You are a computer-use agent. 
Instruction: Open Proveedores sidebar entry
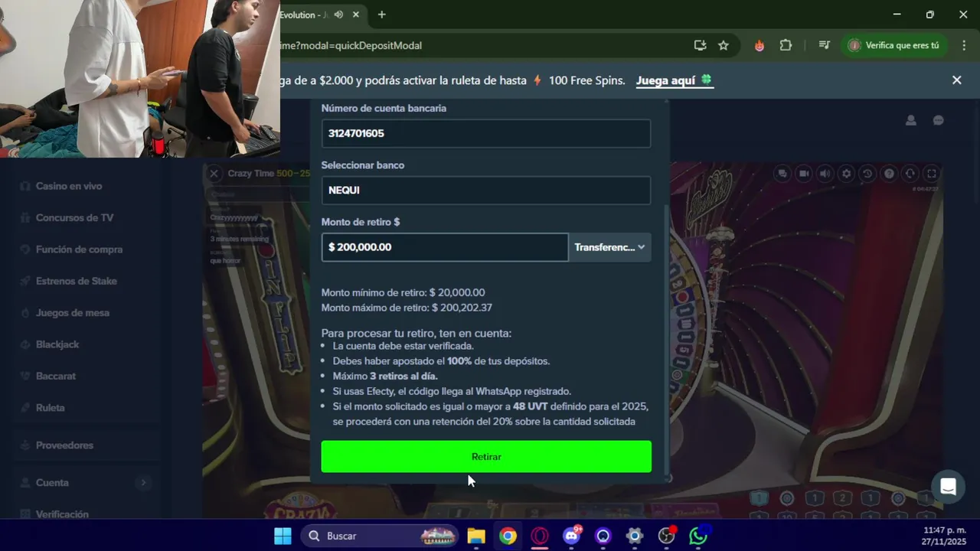pos(64,445)
